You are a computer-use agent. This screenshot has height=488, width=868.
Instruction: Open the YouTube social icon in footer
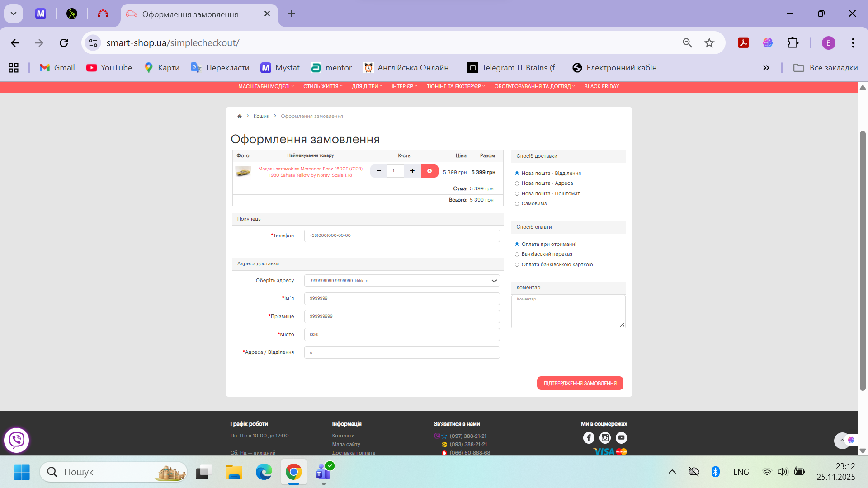621,437
